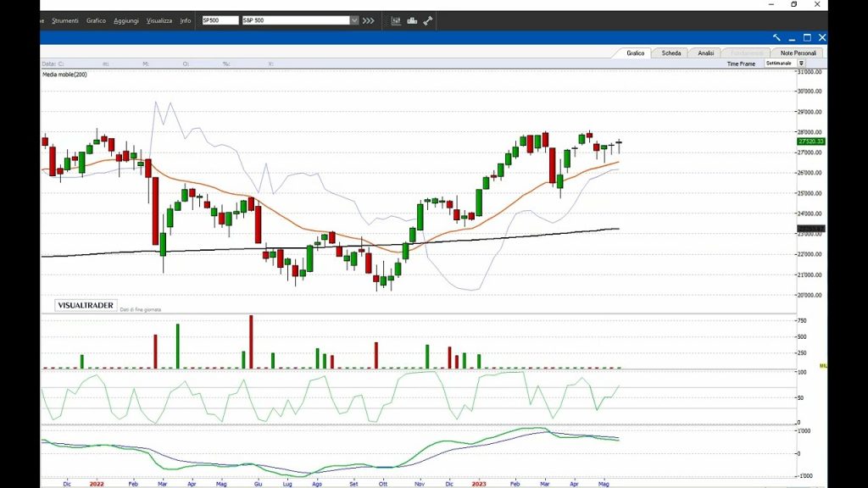868x488 pixels.
Task: Open the Note Personali tab
Action: tap(799, 53)
